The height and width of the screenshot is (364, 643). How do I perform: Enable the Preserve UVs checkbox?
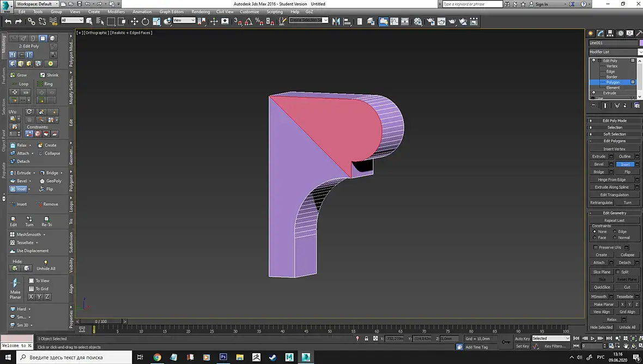(596, 247)
